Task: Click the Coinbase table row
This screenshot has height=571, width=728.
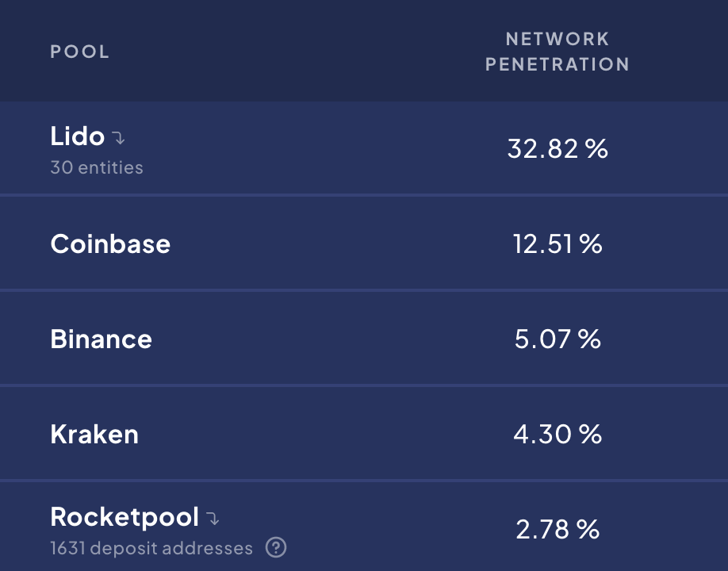Action: pos(364,243)
